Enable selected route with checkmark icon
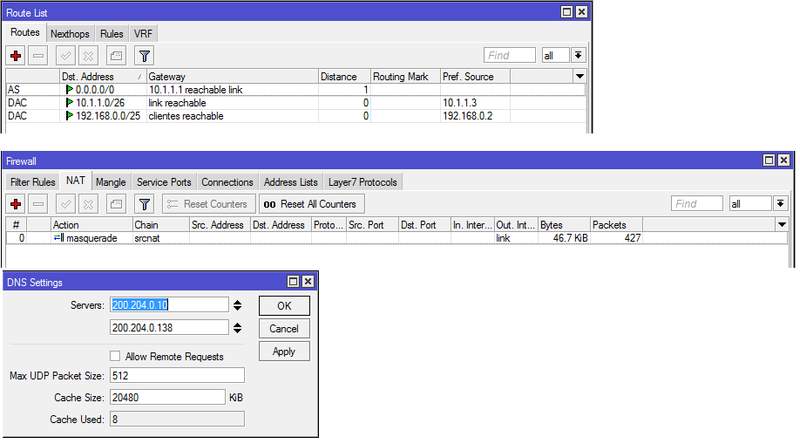The width and height of the screenshot is (800, 444). point(66,56)
